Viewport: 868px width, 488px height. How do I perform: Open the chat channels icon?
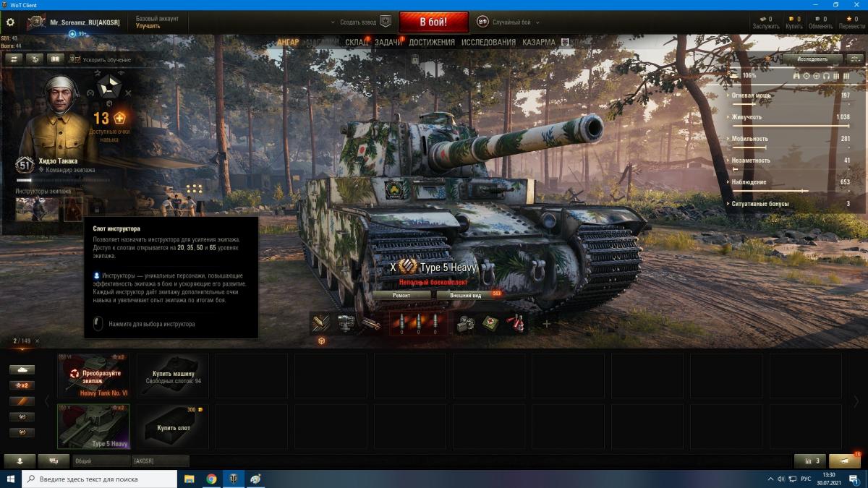[x=54, y=461]
